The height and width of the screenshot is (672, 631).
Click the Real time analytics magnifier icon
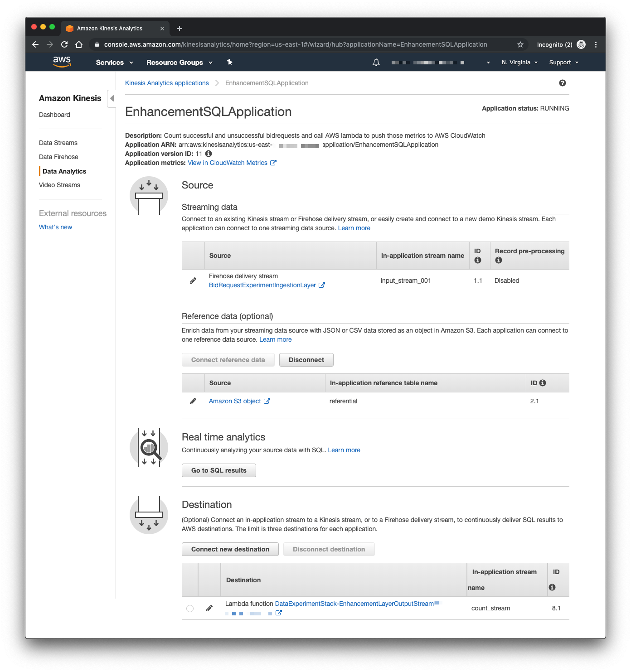pos(149,448)
